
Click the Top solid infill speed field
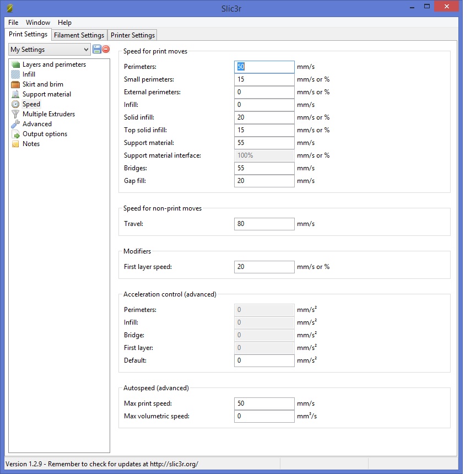coord(264,130)
